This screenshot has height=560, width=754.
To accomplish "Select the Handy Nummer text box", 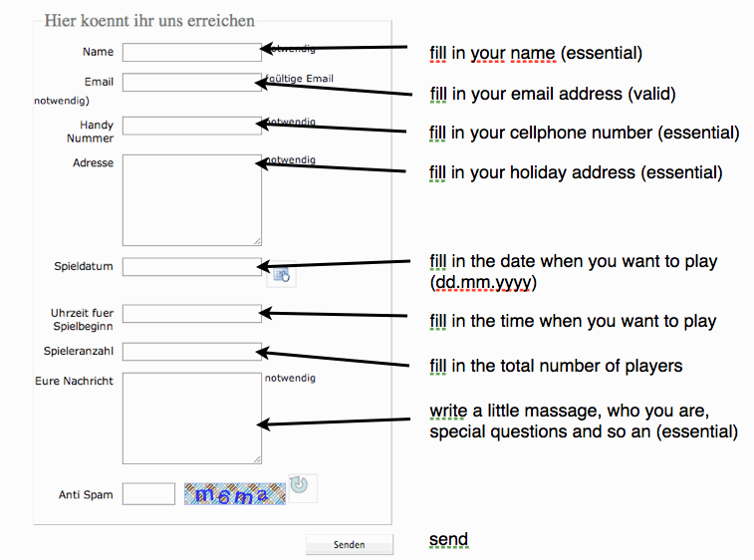I will 192,126.
